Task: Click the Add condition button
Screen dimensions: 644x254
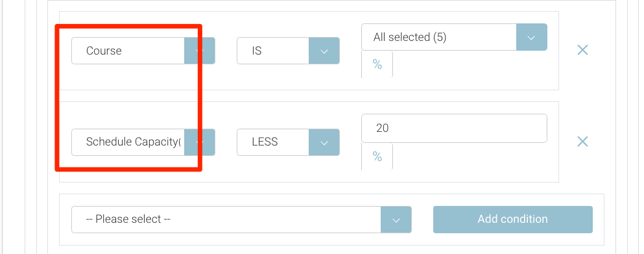Action: (x=513, y=220)
